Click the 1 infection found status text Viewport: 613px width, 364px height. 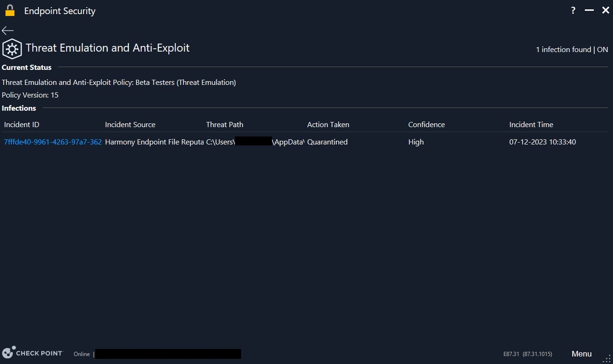[563, 50]
